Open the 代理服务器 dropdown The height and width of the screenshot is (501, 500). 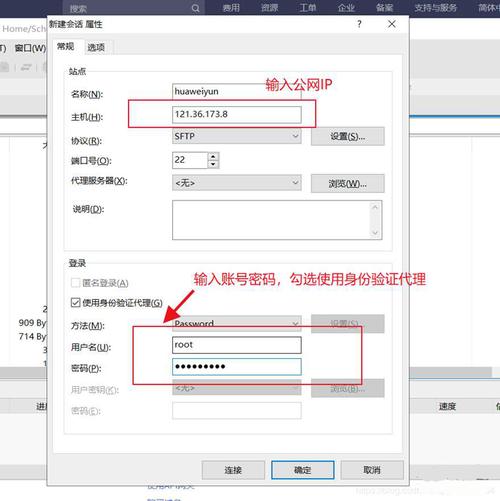tap(237, 183)
